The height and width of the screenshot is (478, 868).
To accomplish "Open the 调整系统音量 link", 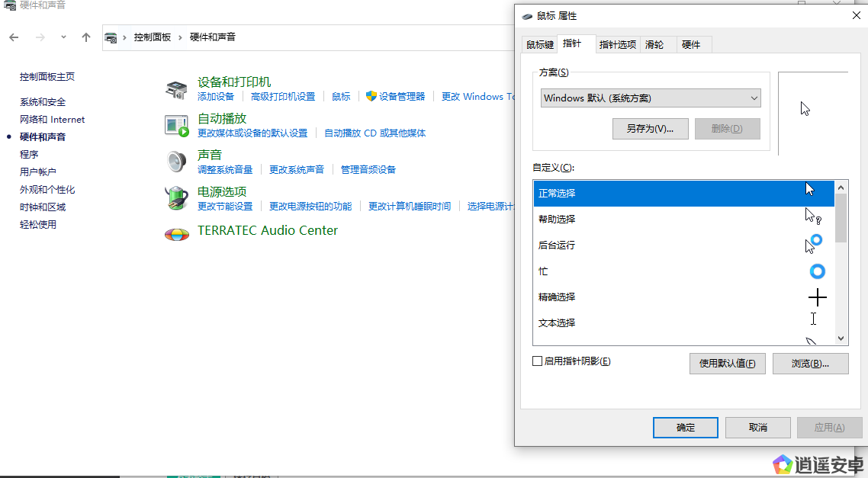I will click(x=225, y=170).
